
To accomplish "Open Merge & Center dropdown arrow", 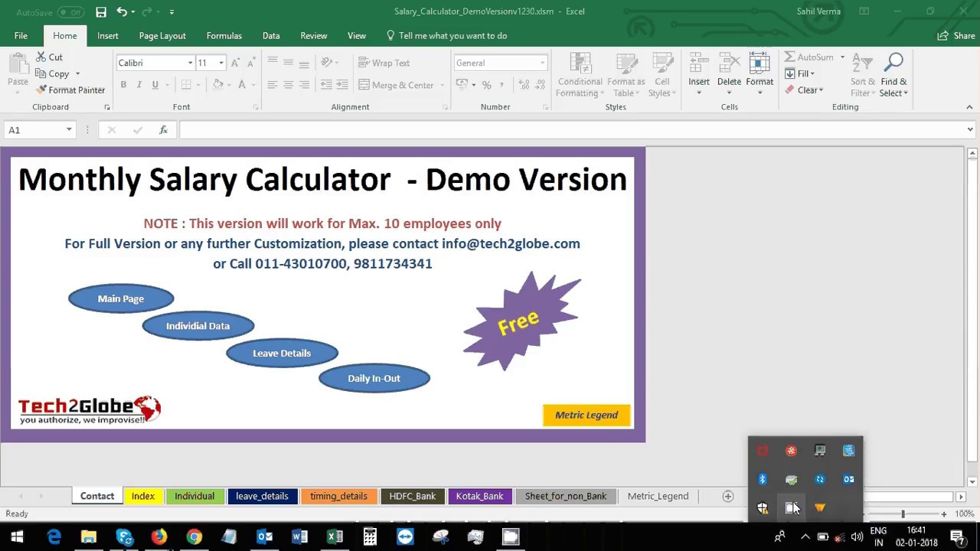I will (442, 85).
